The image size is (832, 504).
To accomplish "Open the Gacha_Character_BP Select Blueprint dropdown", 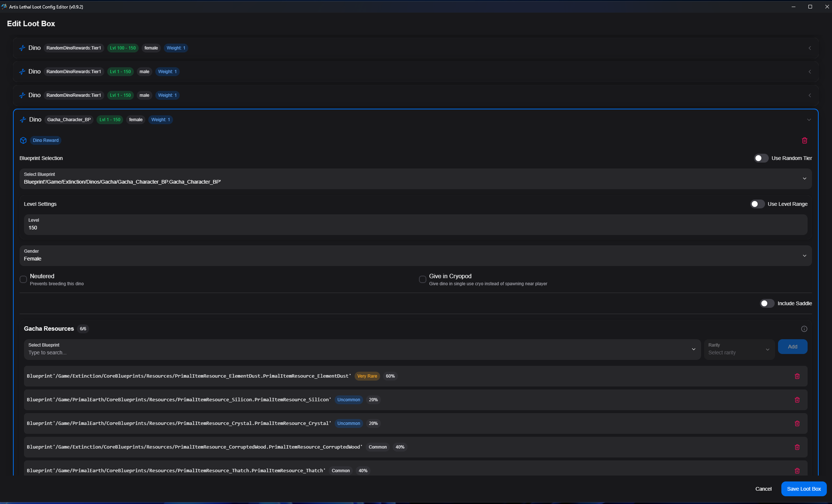I will tap(416, 179).
